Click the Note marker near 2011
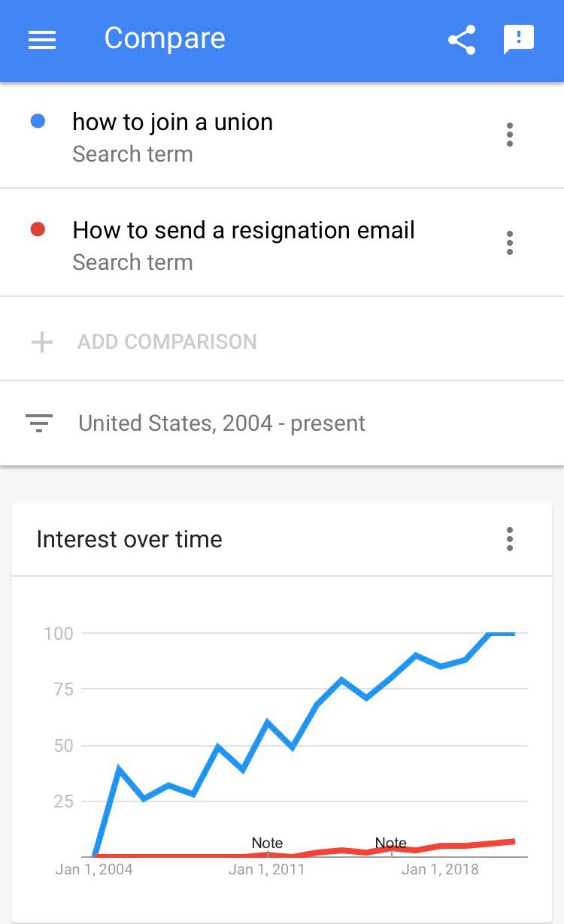Image resolution: width=564 pixels, height=924 pixels. [267, 844]
